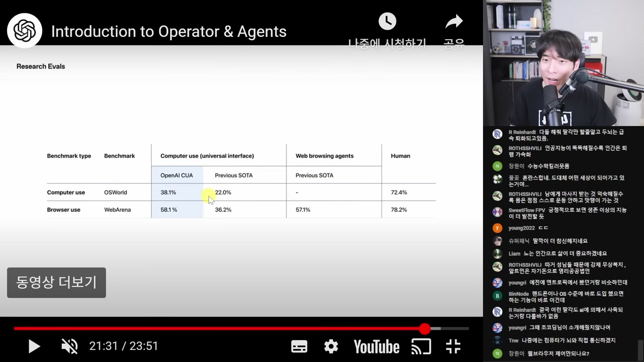
Task: Click the watch later clock icon
Action: [387, 22]
